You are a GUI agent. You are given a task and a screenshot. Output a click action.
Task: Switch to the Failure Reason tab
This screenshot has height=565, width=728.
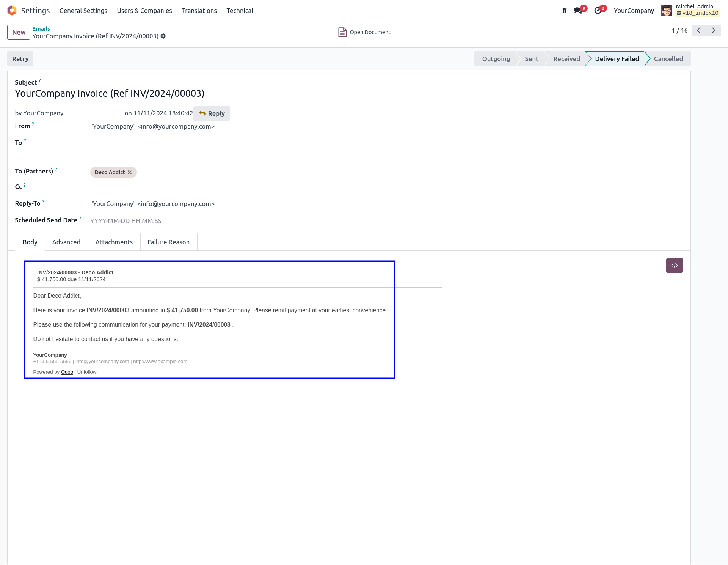(168, 242)
